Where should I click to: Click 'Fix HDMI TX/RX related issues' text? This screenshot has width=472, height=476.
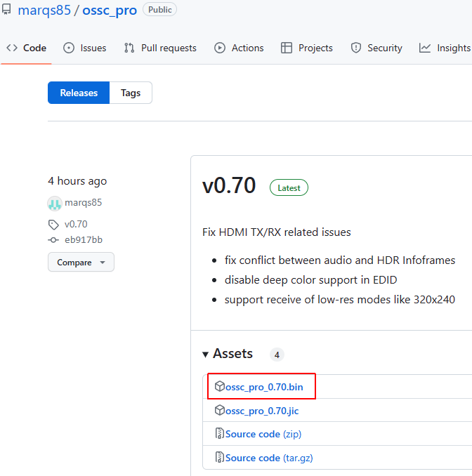[x=277, y=232]
